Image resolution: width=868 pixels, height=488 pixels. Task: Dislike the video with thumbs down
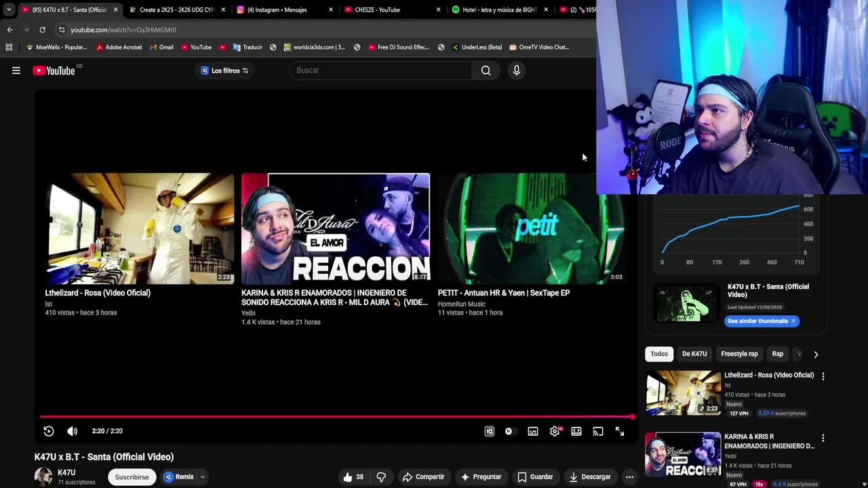(x=381, y=477)
